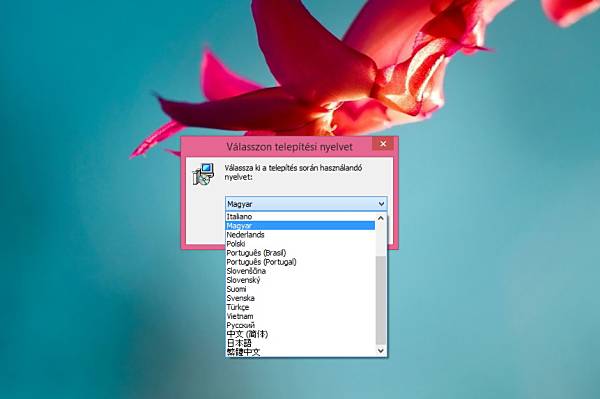Viewport: 600px width, 399px height.
Task: Select 繁體中文 Traditional Chinese option
Action: [x=300, y=352]
